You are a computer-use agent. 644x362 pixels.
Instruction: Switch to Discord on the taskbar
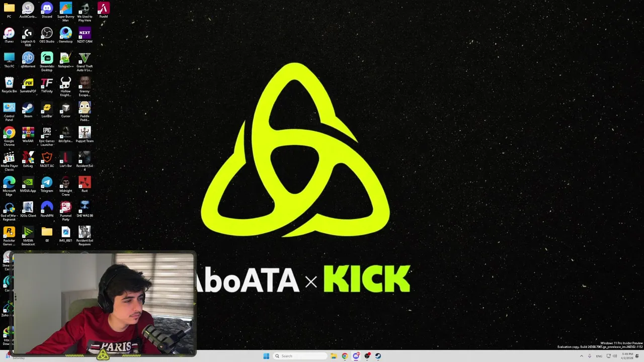(x=356, y=356)
